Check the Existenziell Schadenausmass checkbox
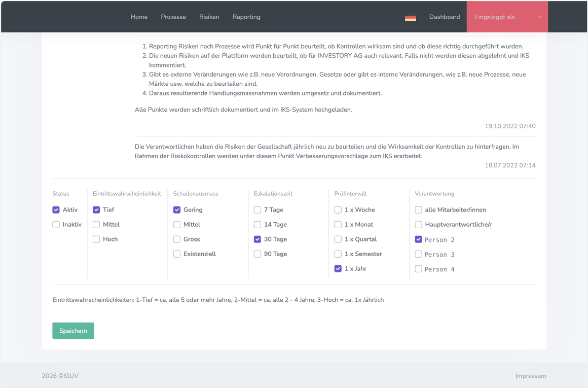The image size is (588, 388). [x=177, y=254]
